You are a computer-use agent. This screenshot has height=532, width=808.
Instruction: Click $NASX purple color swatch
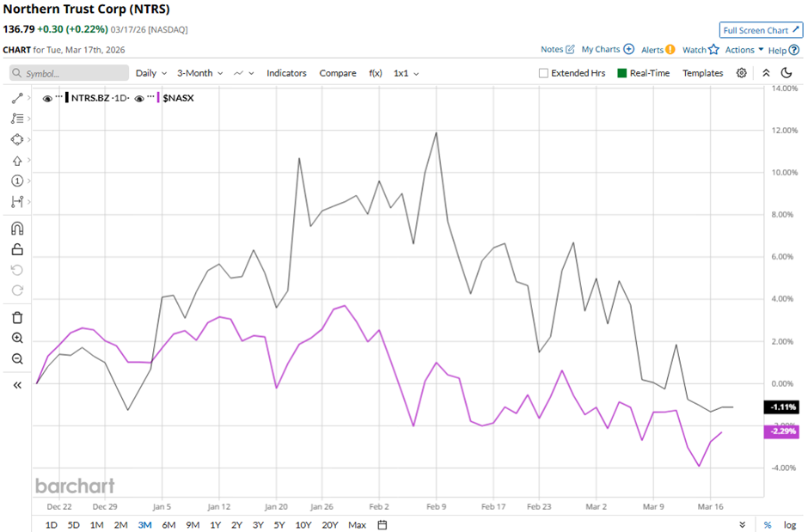(x=159, y=98)
